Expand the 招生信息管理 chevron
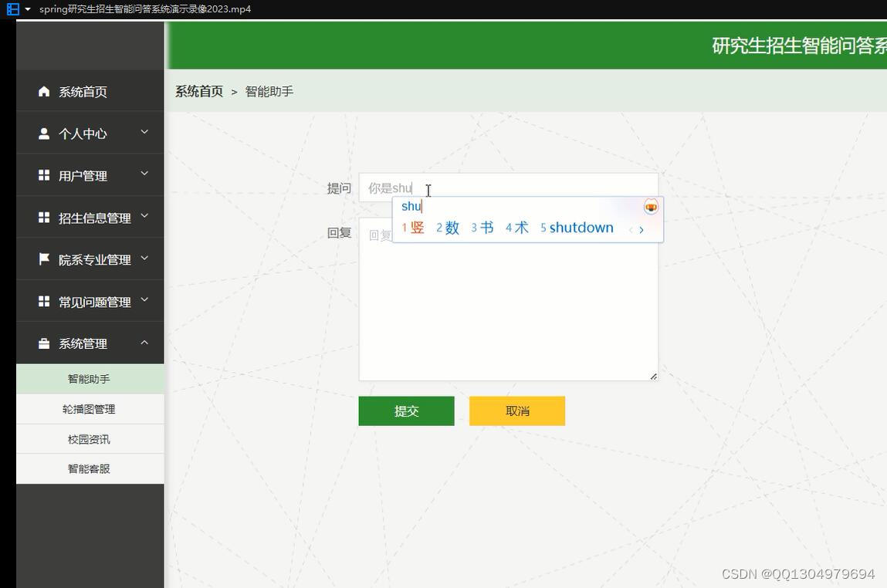The width and height of the screenshot is (887, 588). pos(144,216)
